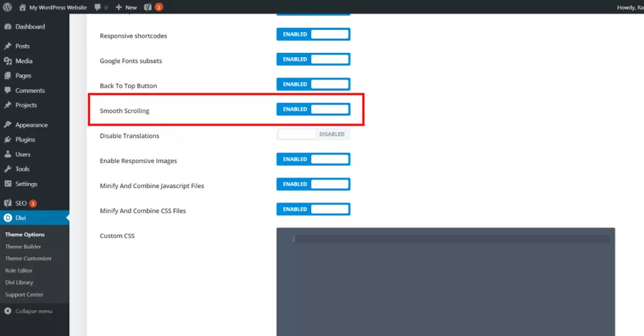The height and width of the screenshot is (336, 644).
Task: Click inside the Custom CSS editor
Action: pos(446,282)
